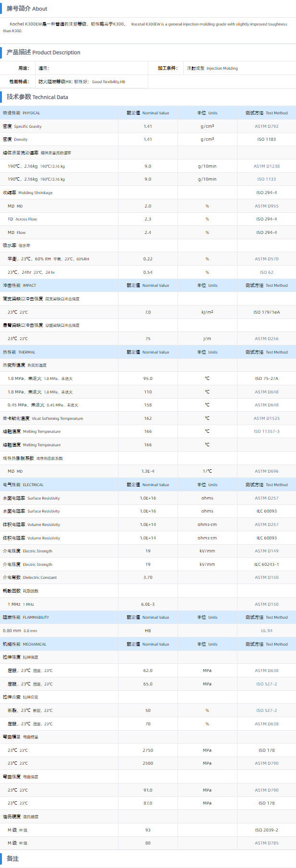Select the 电气性能 ELECTRICAL table header
296x868 pixels.
pyautogui.click(x=23, y=485)
